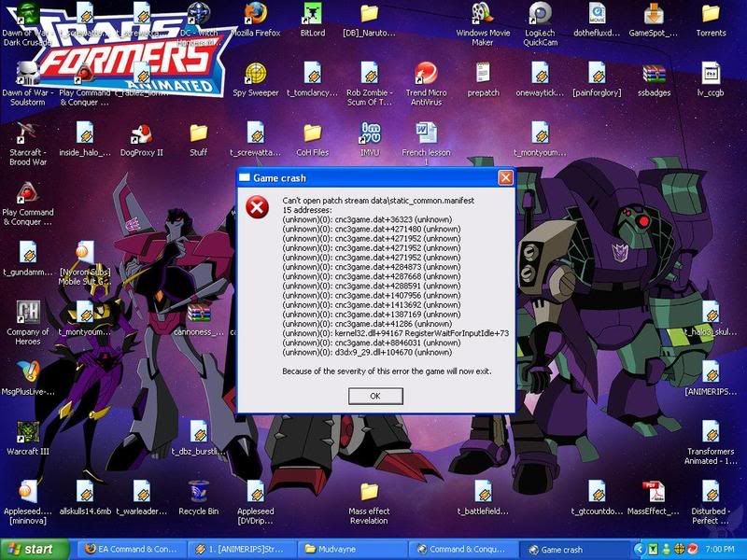Switch to [ANIMERIPS]Str... taskbar button

[x=241, y=550]
